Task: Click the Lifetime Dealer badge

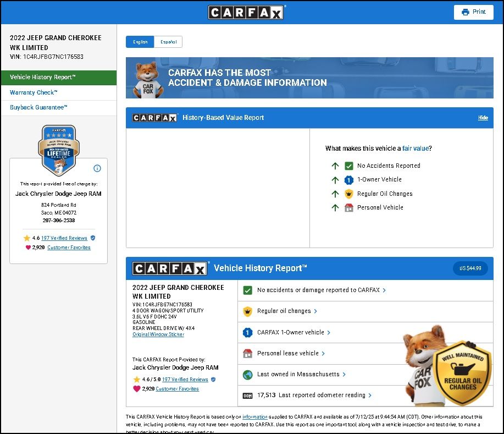Action: (x=58, y=150)
